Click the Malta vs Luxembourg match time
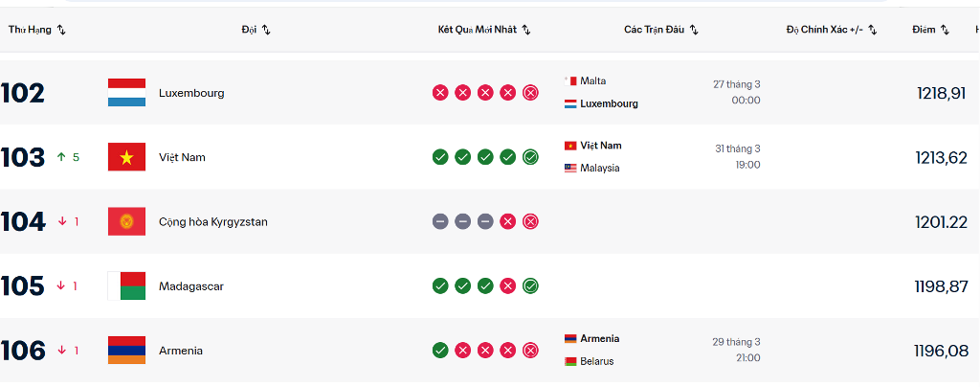The image size is (980, 387). [x=746, y=100]
